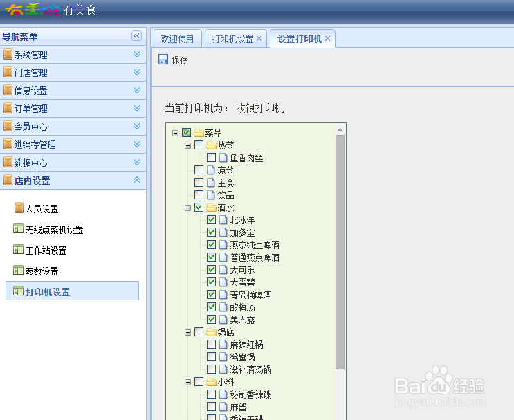The width and height of the screenshot is (514, 420).
Task: Click the 酒水 folder icon in tree
Action: 211,208
